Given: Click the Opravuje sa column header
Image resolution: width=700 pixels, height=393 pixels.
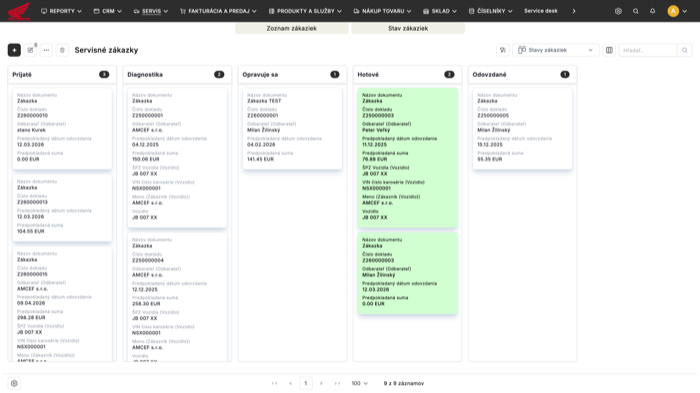Looking at the screenshot, I should [292, 75].
